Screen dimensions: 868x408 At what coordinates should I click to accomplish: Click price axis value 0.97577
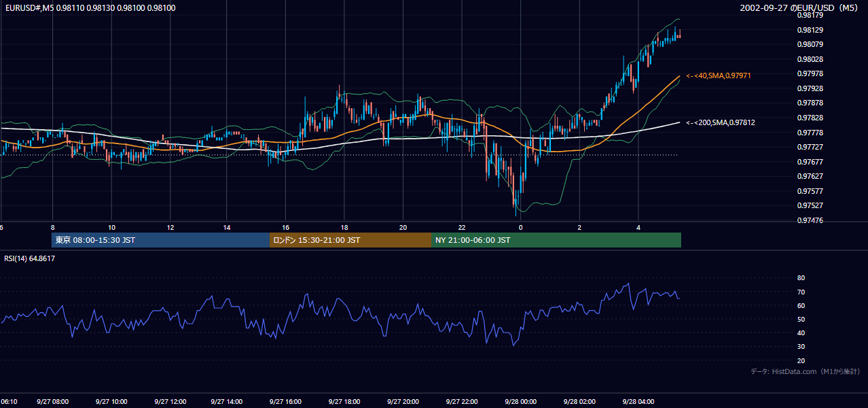[810, 191]
